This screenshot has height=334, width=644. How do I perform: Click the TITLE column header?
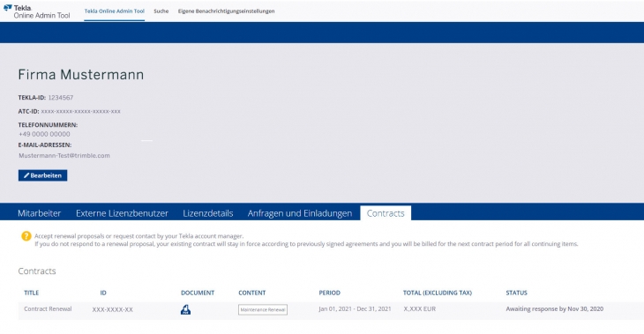(x=32, y=293)
